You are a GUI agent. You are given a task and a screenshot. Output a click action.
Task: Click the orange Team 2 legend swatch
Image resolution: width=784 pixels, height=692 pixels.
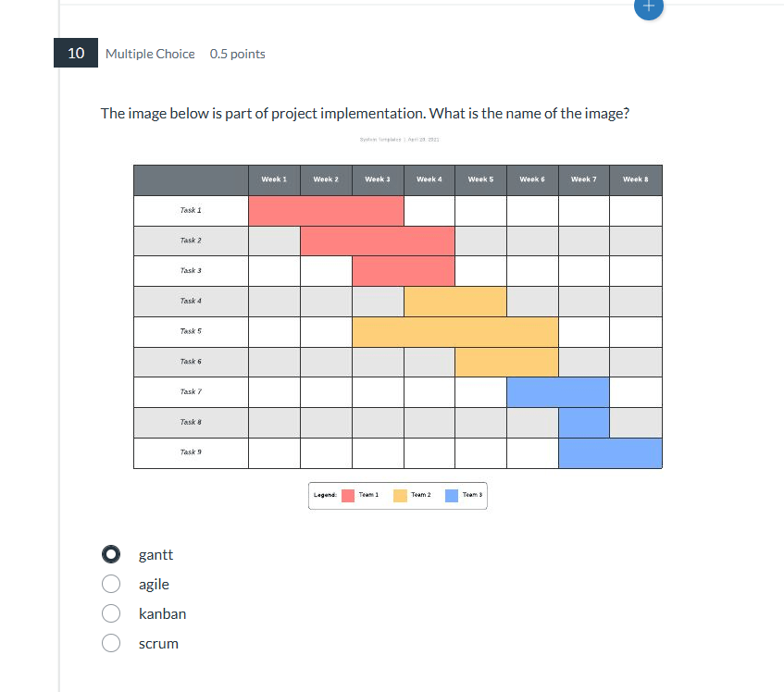click(400, 495)
